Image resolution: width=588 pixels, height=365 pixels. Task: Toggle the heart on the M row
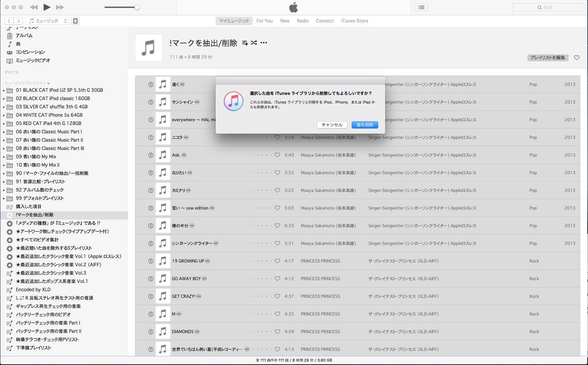[x=277, y=314]
